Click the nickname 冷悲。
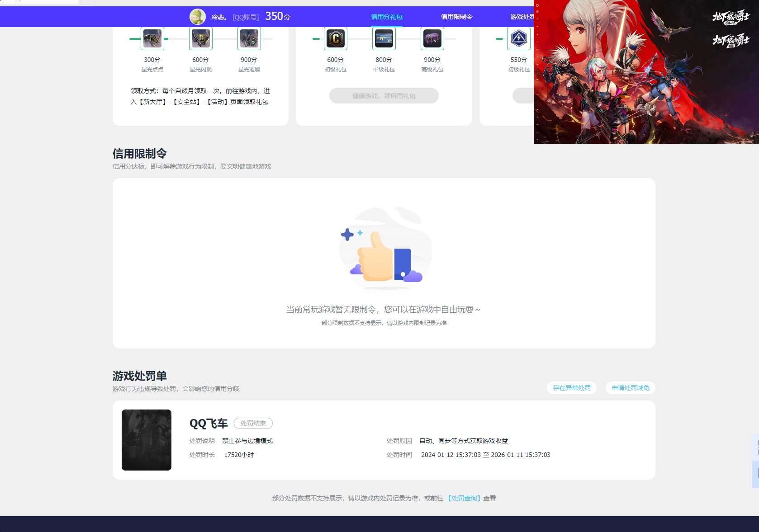 (219, 17)
